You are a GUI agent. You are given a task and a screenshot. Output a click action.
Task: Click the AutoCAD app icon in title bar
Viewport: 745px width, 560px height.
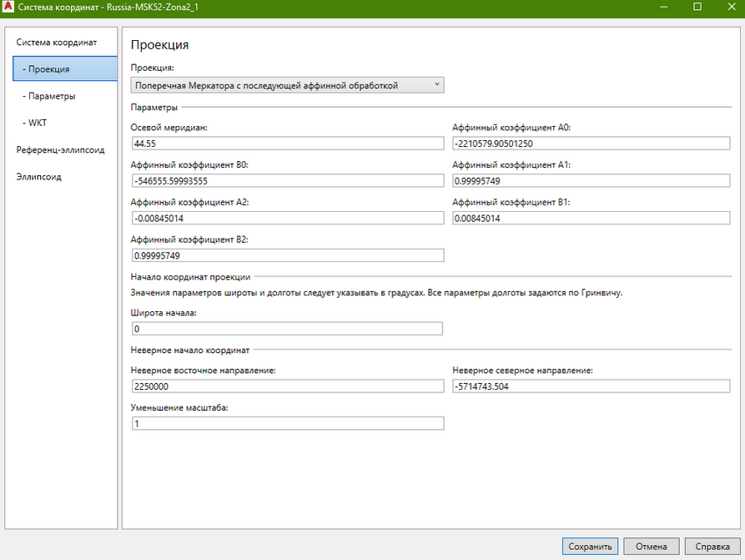(8, 7)
